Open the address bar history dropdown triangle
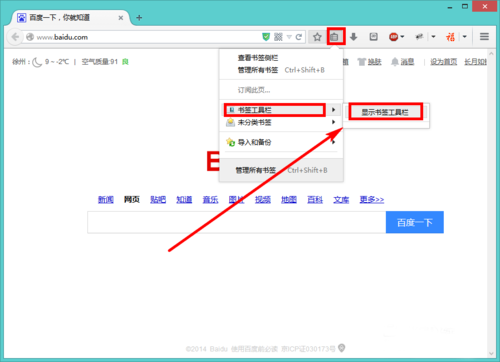This screenshot has height=362, width=500. 289,37
